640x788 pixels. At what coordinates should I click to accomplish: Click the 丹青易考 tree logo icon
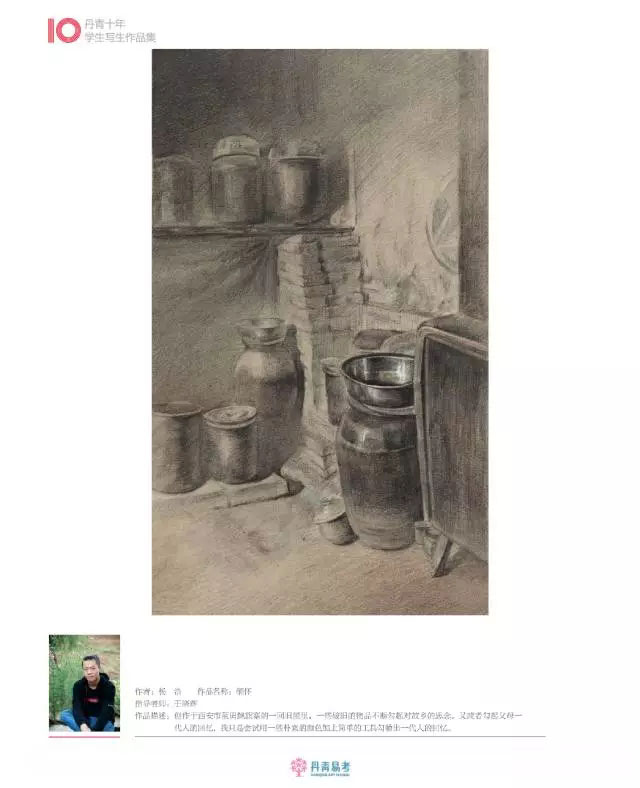point(298,767)
